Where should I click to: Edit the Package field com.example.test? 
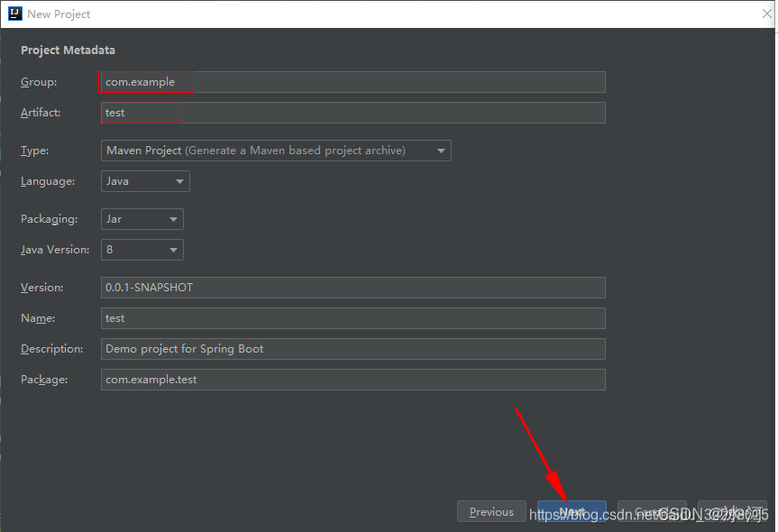352,380
